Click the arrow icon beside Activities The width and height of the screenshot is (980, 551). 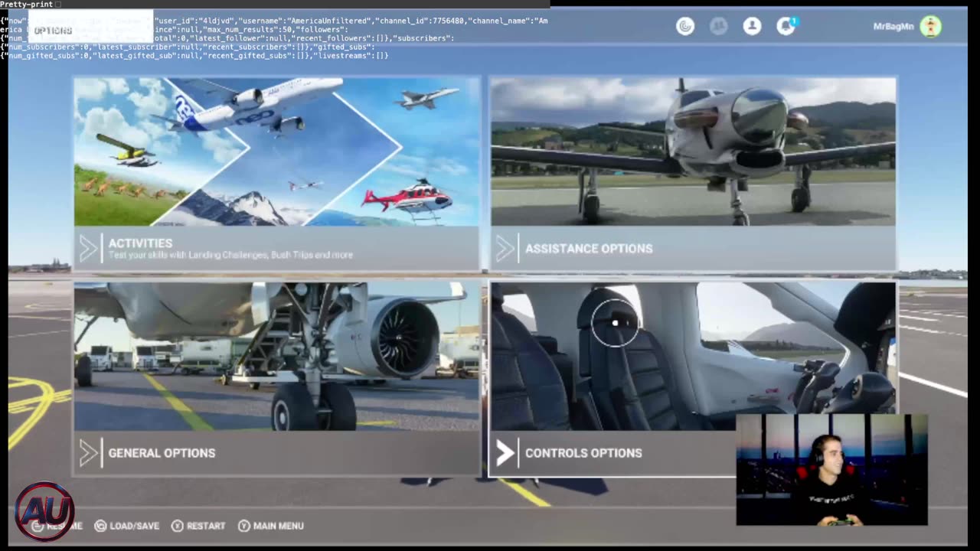tap(89, 249)
